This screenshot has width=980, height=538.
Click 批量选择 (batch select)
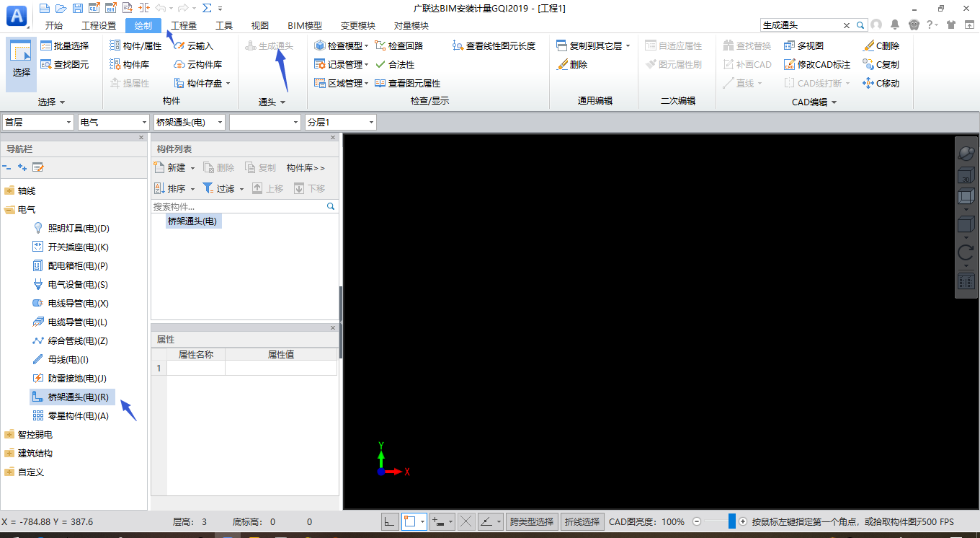[x=64, y=45]
